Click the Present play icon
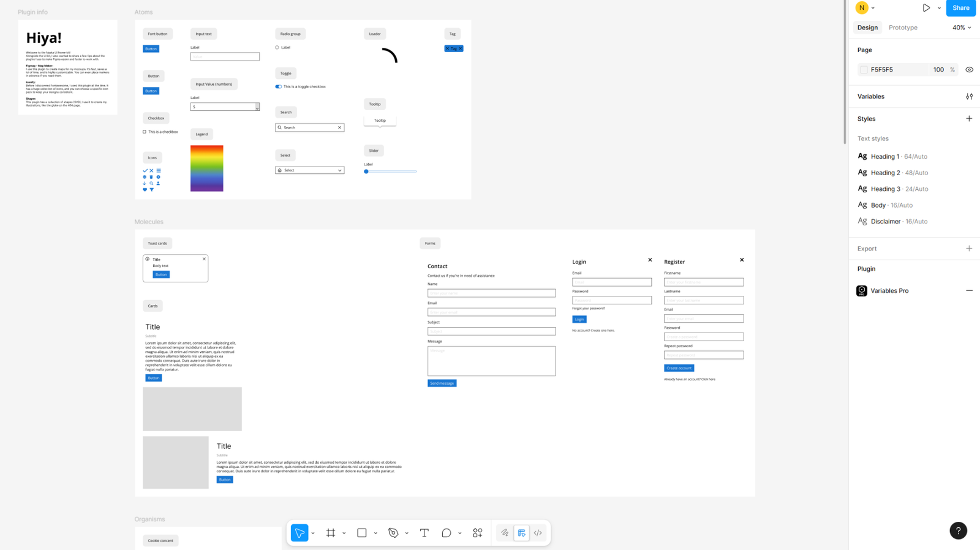 (x=926, y=8)
